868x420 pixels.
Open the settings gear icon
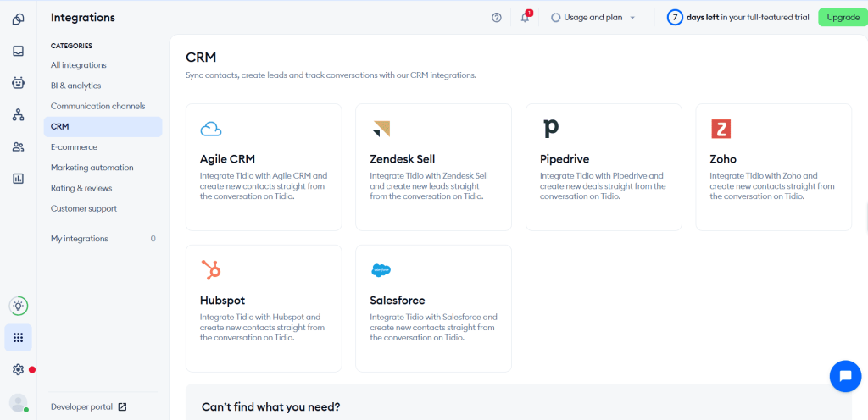(19, 369)
